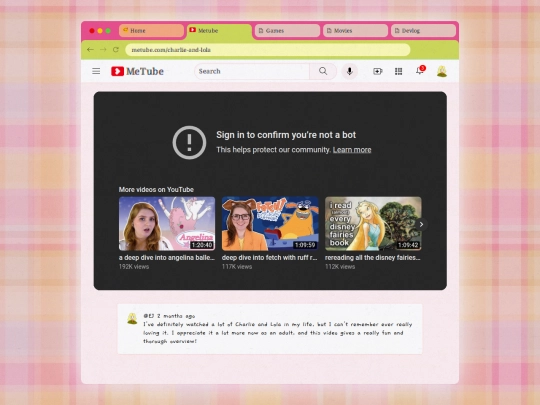Click the title 'deep dive into fetch with ruff r...'
This screenshot has width=540, height=405.
270,258
